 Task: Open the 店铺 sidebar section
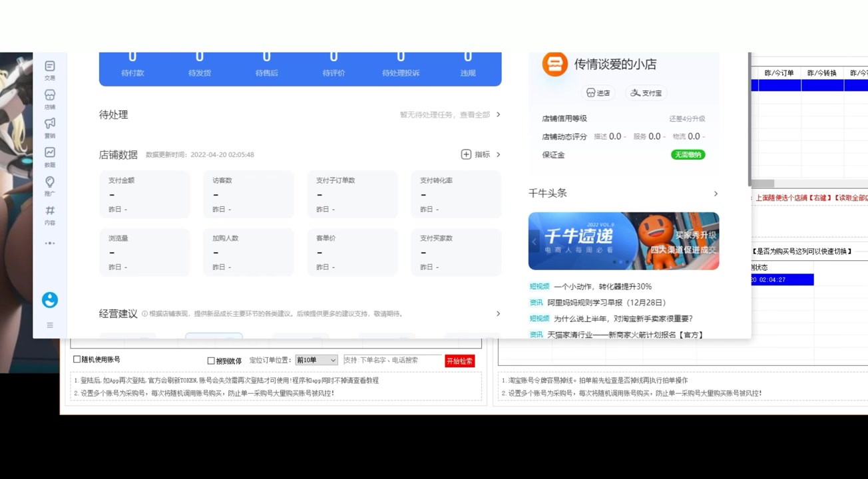tap(50, 99)
